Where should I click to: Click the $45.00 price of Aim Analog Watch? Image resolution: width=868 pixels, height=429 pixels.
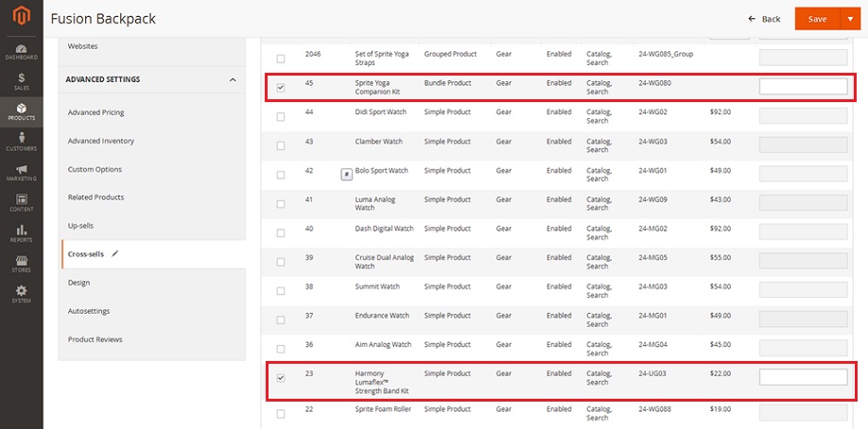click(x=720, y=344)
